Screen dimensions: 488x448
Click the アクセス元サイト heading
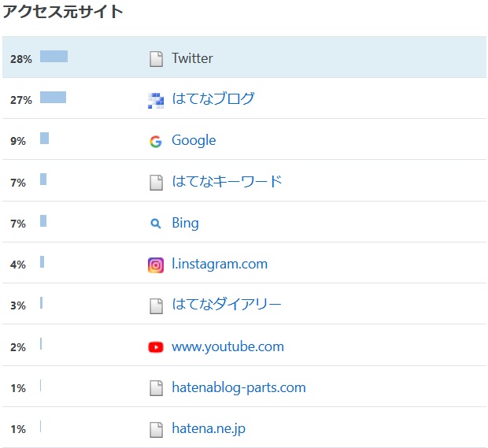(x=63, y=12)
